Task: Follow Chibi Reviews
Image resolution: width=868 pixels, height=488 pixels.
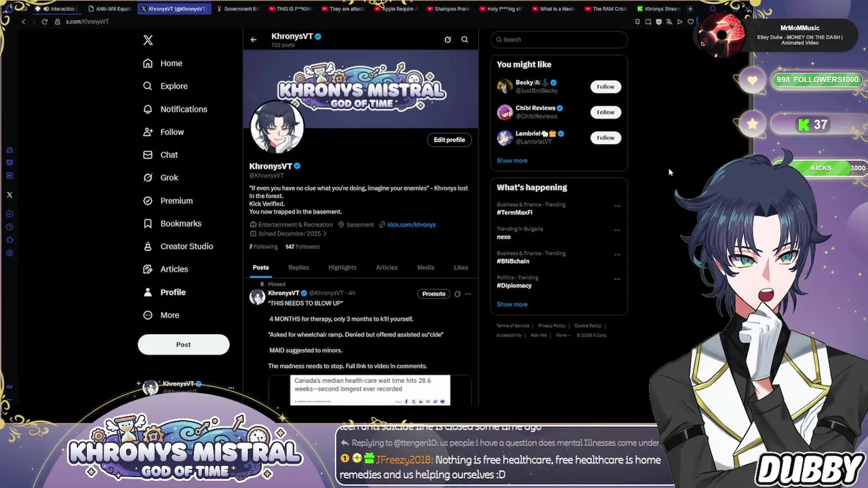Action: point(606,113)
